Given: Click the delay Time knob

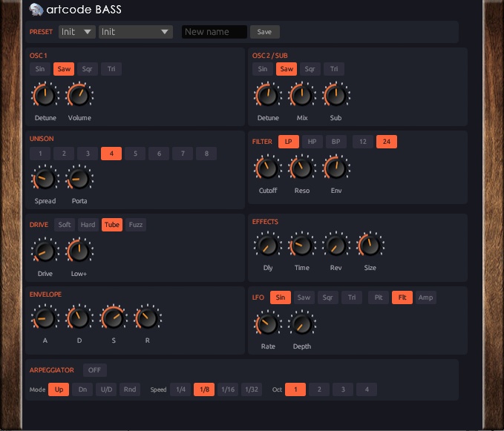Looking at the screenshot, I should (x=302, y=246).
